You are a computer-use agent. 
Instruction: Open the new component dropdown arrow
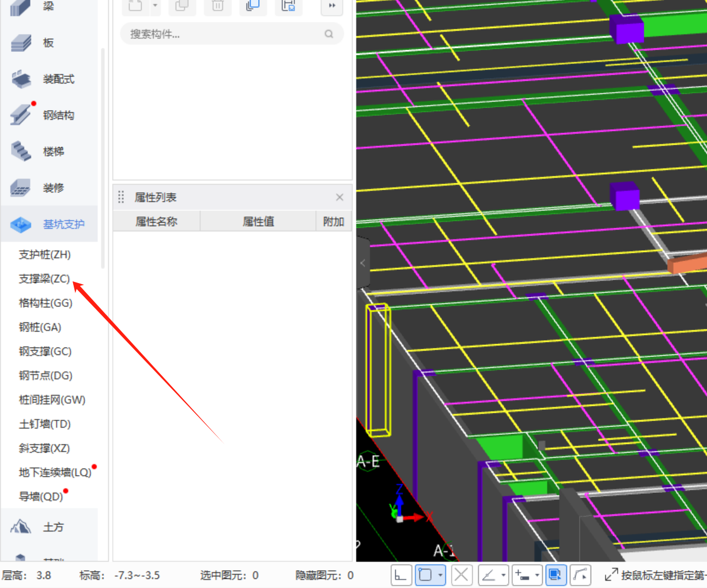[x=155, y=6]
